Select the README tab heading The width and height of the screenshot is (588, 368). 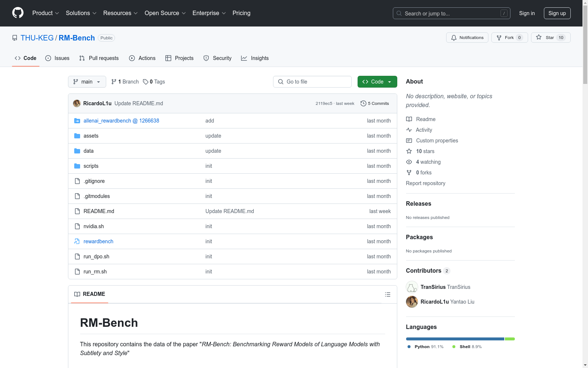(x=90, y=294)
